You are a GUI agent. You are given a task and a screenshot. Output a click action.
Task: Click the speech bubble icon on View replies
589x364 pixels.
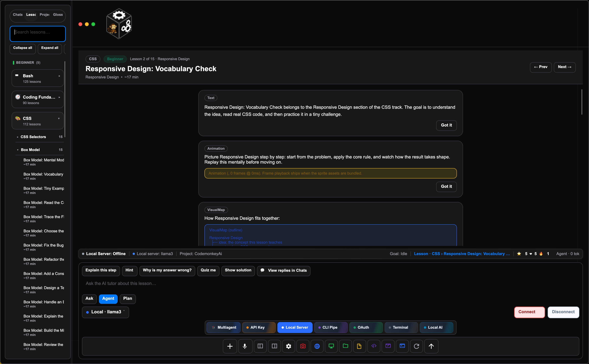[262, 270]
